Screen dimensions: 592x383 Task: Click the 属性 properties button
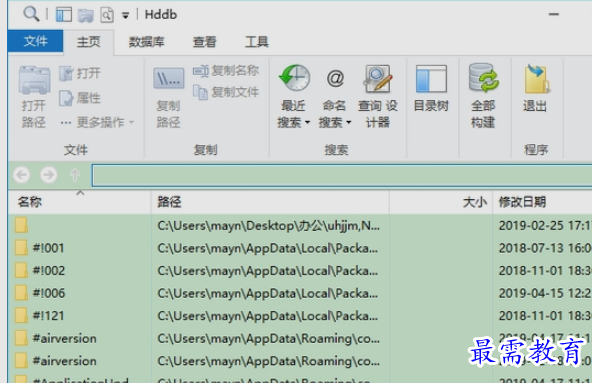[x=80, y=98]
